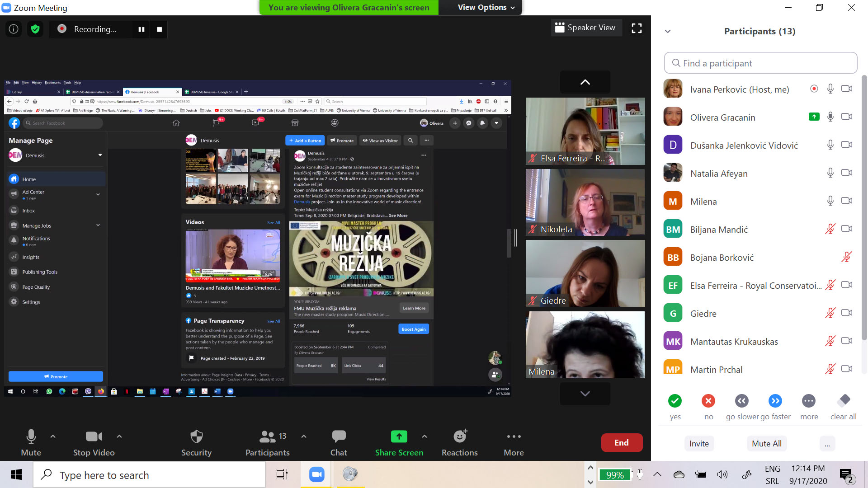The width and height of the screenshot is (868, 488).
Task: Unmute Bojana Borković
Action: pos(847,257)
